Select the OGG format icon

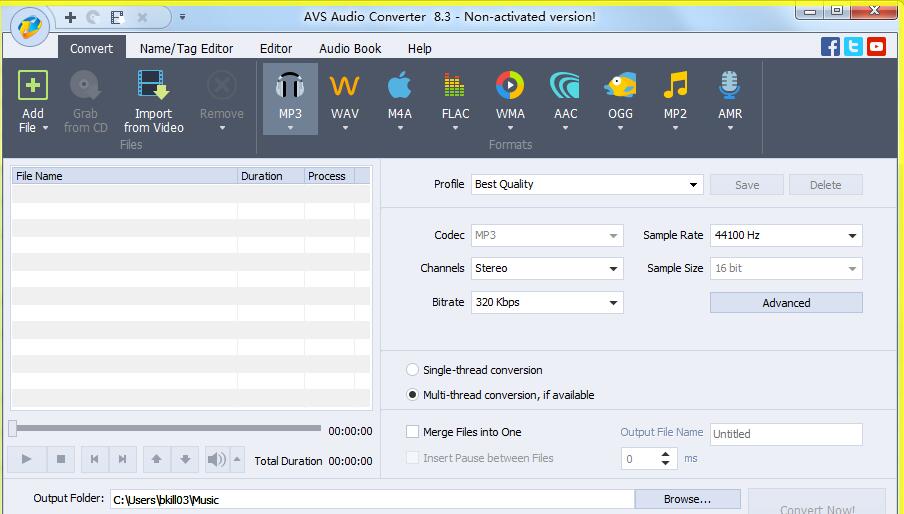click(x=620, y=85)
